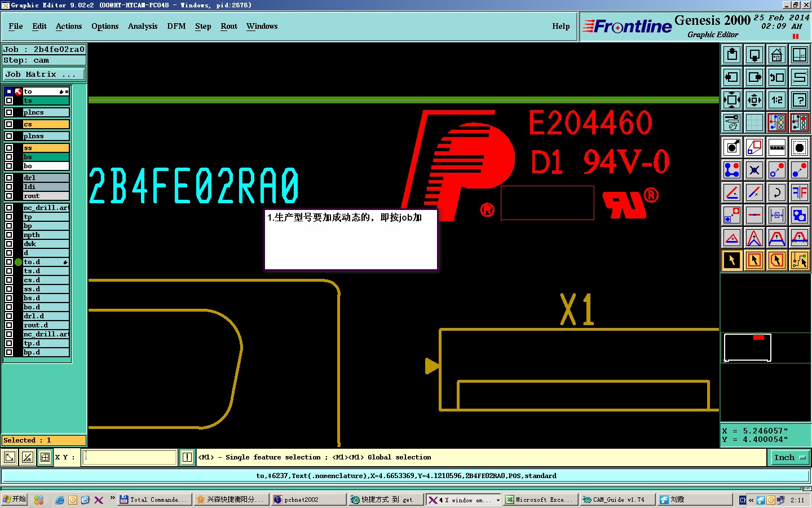The height and width of the screenshot is (508, 812).
Task: Click the pan right view icon
Action: pyautogui.click(x=754, y=77)
